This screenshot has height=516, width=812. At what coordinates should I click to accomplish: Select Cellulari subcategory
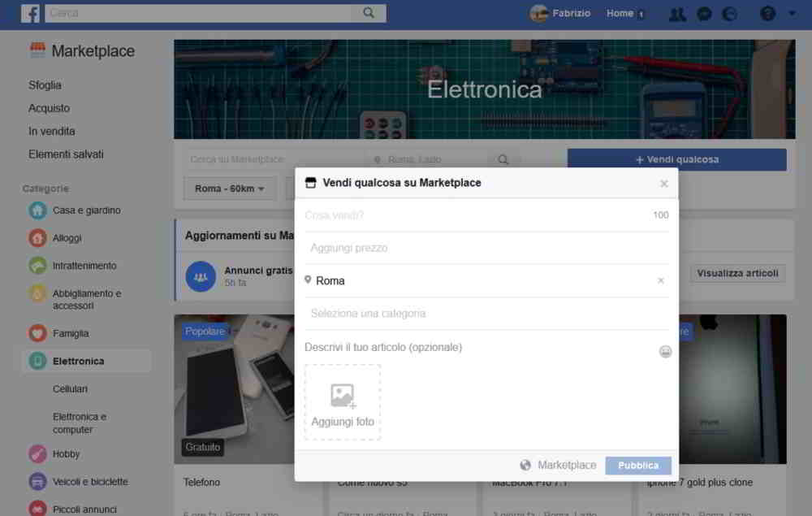pos(70,388)
